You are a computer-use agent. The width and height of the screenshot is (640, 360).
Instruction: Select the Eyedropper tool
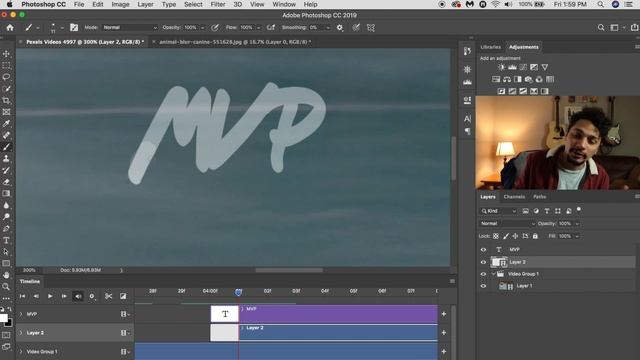6,123
